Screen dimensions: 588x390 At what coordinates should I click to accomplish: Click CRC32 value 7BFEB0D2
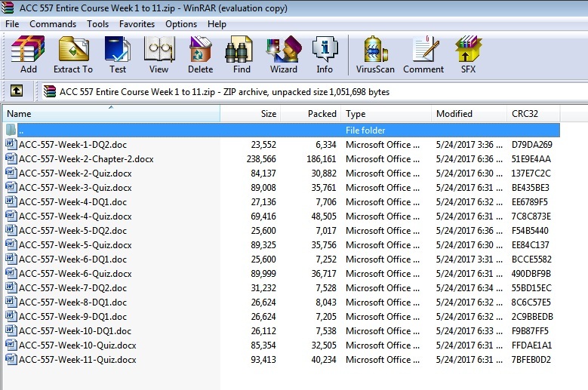point(531,360)
